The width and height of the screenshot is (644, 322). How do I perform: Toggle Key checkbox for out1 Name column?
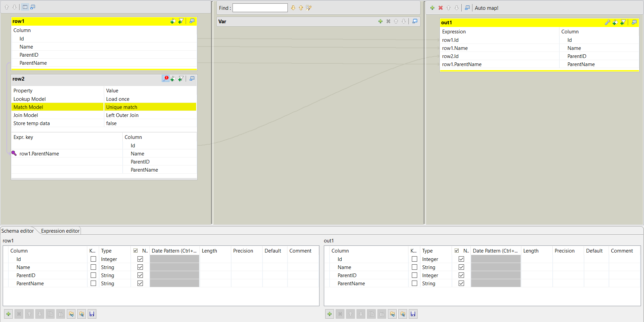pos(415,267)
